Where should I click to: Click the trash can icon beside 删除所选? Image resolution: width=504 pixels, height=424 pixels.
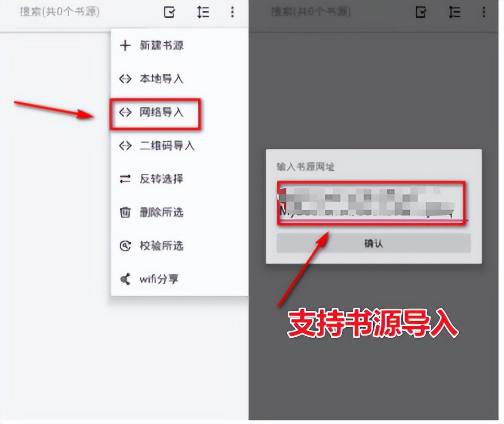[125, 212]
